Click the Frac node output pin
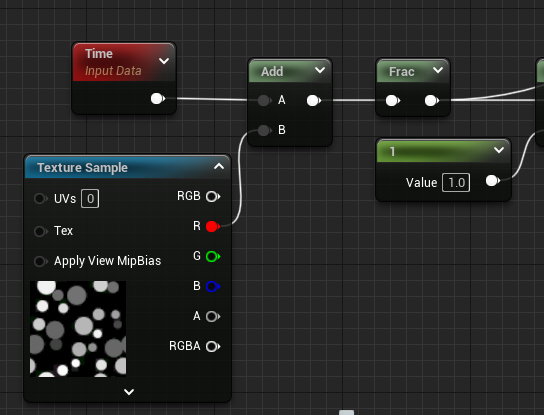Viewport: 544px width, 415px height. pos(432,101)
